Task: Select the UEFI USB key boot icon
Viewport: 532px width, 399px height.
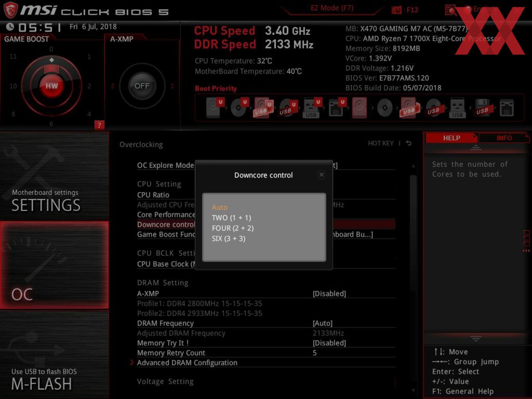Action: coord(312,108)
